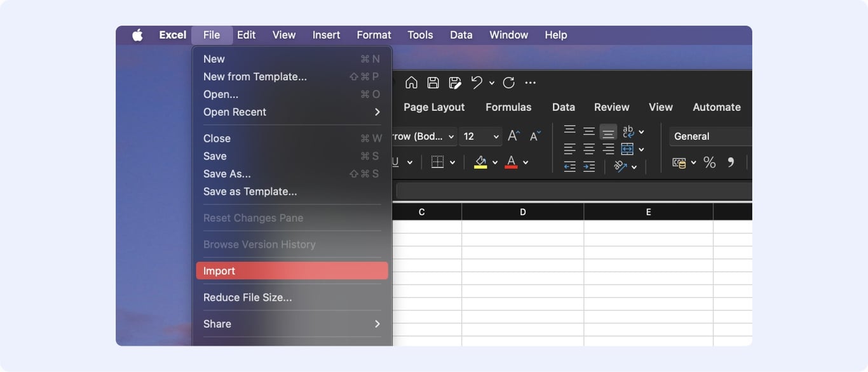868x372 pixels.
Task: Click the Merge and Center icon
Action: [627, 149]
